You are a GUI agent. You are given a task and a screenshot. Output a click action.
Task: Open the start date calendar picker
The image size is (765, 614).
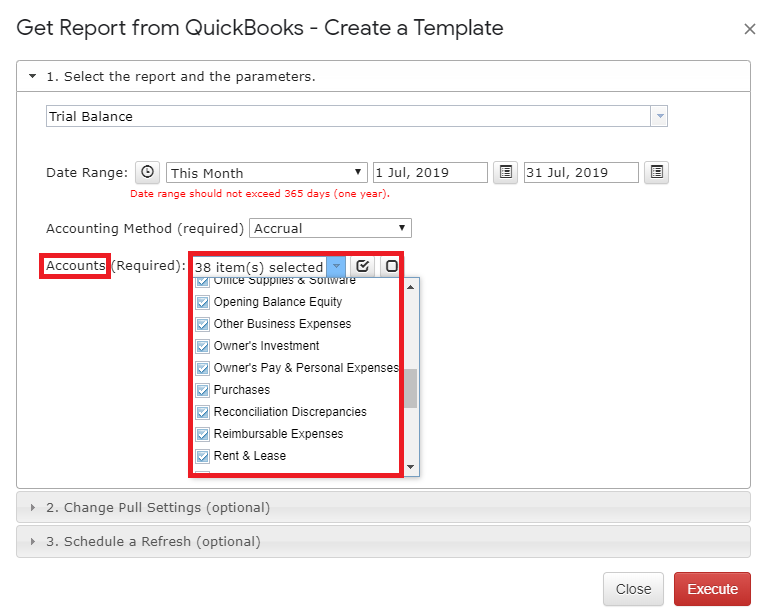point(506,172)
